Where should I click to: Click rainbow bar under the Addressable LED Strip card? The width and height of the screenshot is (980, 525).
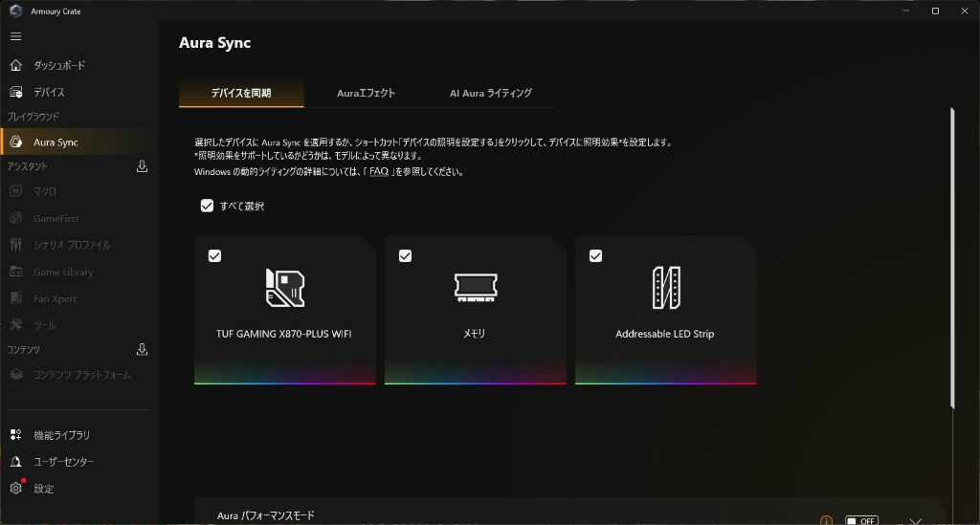(666, 383)
